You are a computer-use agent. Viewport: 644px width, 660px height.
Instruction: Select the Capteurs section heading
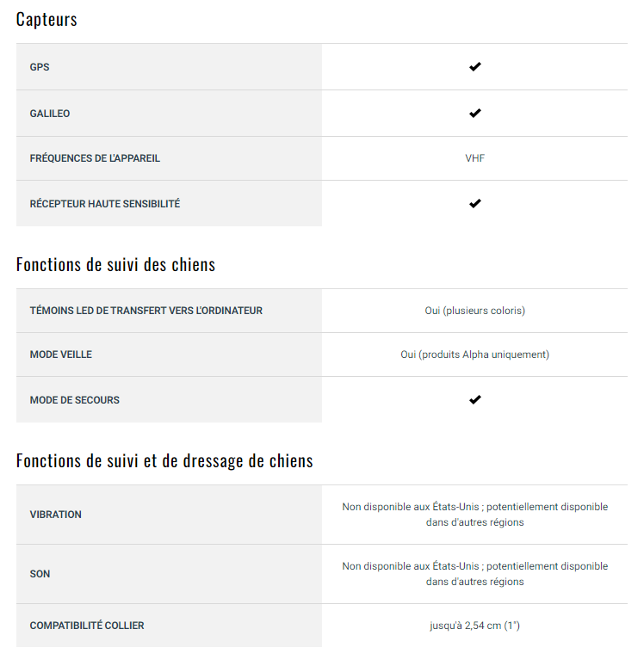tap(46, 20)
